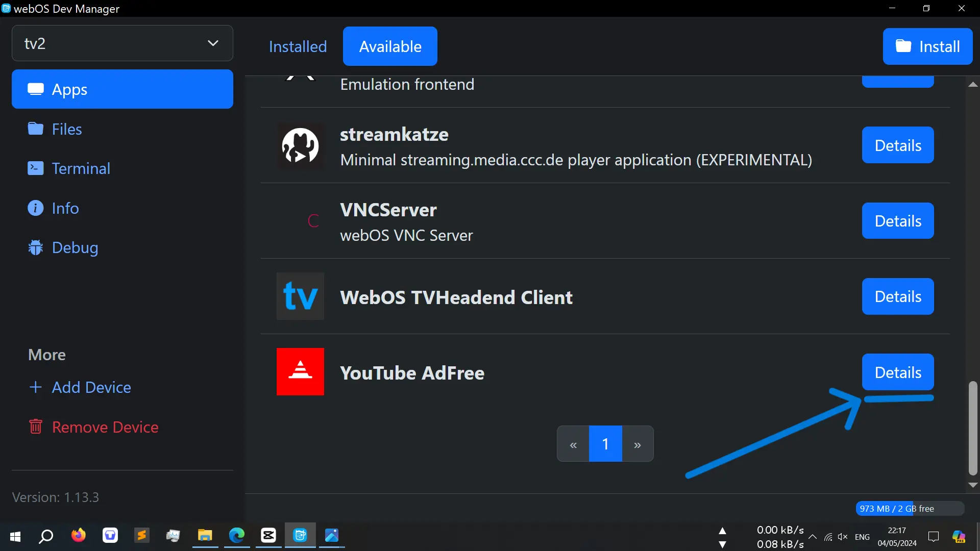Image resolution: width=980 pixels, height=551 pixels.
Task: Click the Info circle icon
Action: click(35, 208)
